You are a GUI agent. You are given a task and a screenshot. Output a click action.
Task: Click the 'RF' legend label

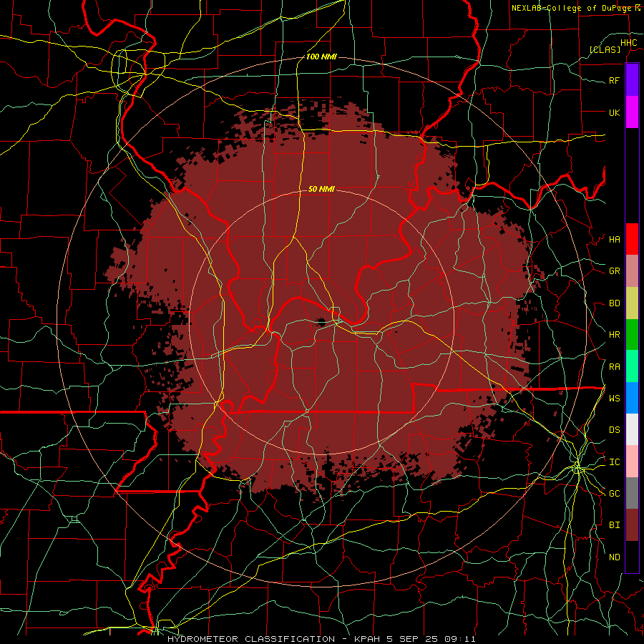tap(614, 81)
